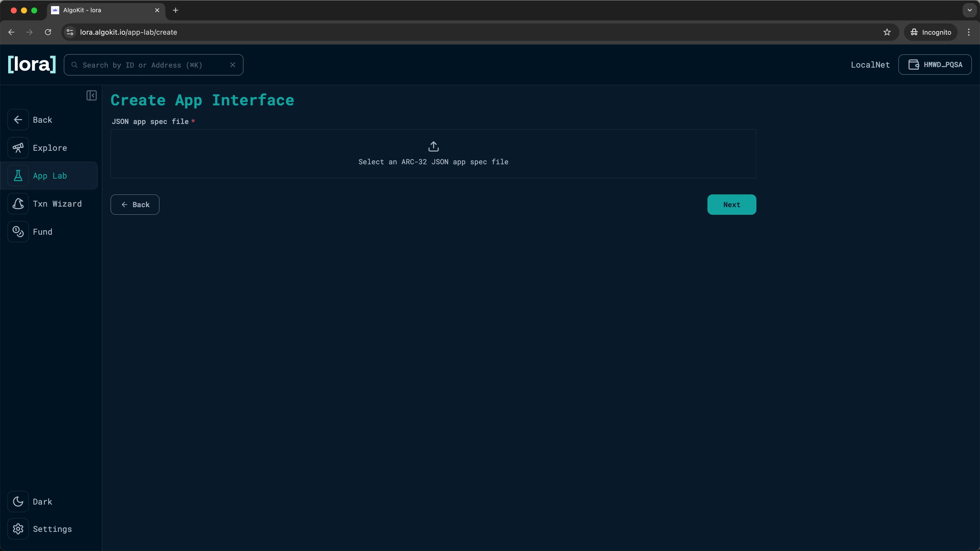Open Settings via the gear icon
Viewport: 980px width, 551px height.
click(x=18, y=529)
